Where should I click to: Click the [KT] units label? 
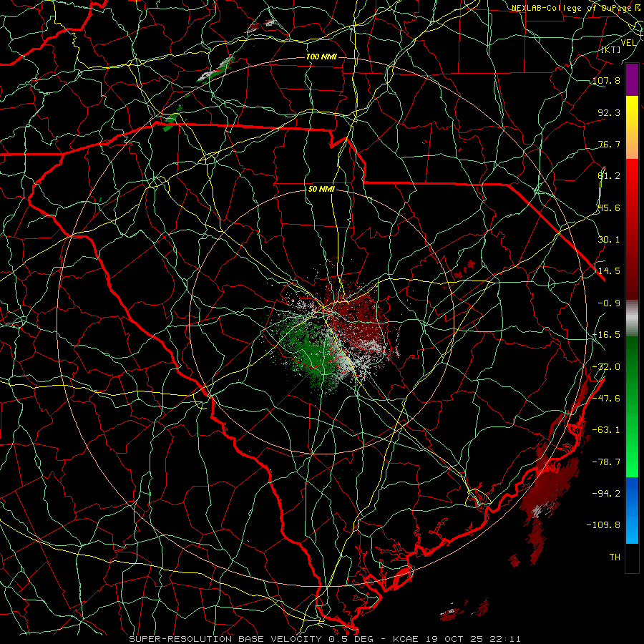click(x=611, y=49)
